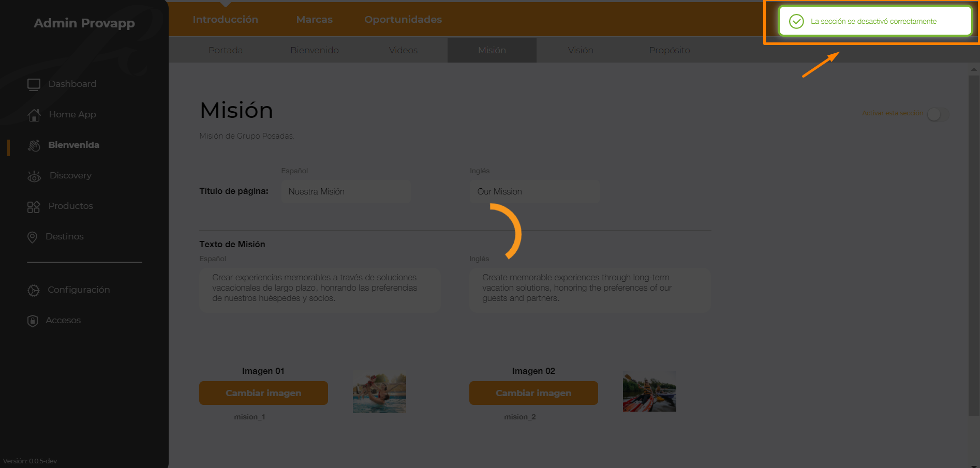Open Discovery in the sidebar

click(70, 175)
